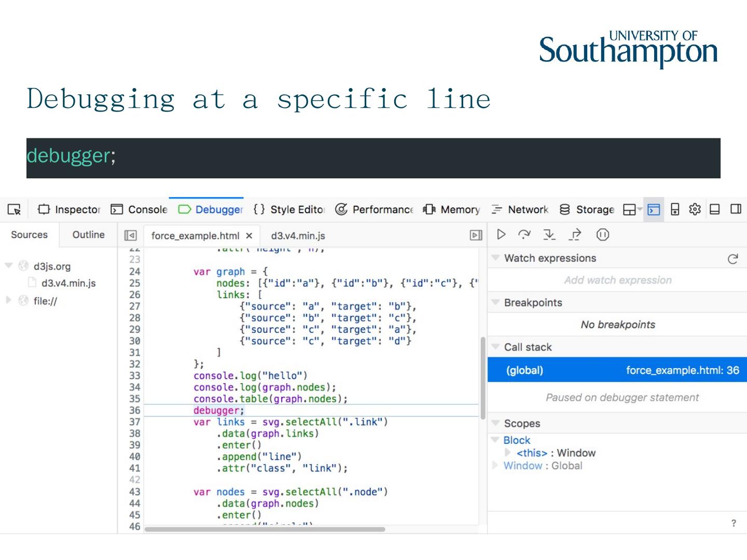This screenshot has height=560, width=747.
Task: Expand the Window : Global scope
Action: tap(495, 466)
